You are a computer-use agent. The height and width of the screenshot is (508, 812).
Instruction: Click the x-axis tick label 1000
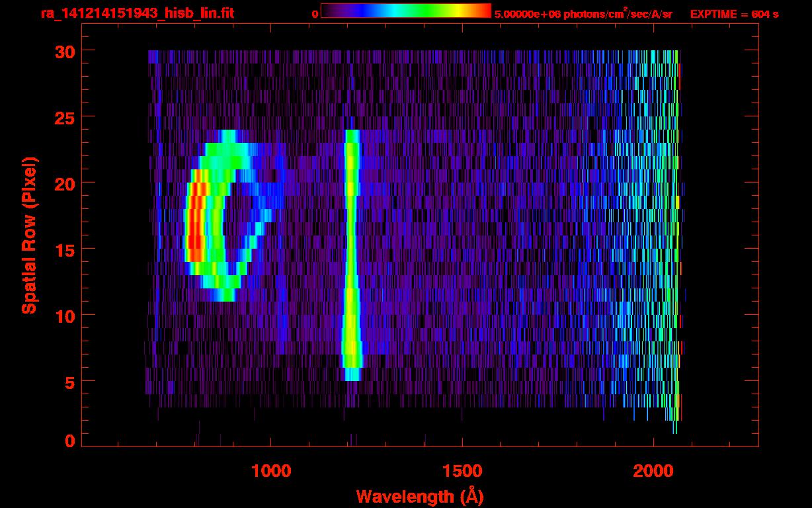270,471
